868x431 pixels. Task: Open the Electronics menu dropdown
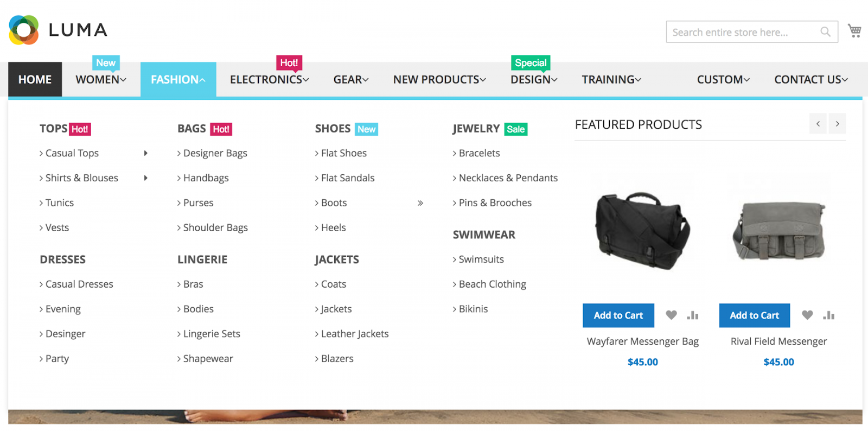pyautogui.click(x=269, y=79)
